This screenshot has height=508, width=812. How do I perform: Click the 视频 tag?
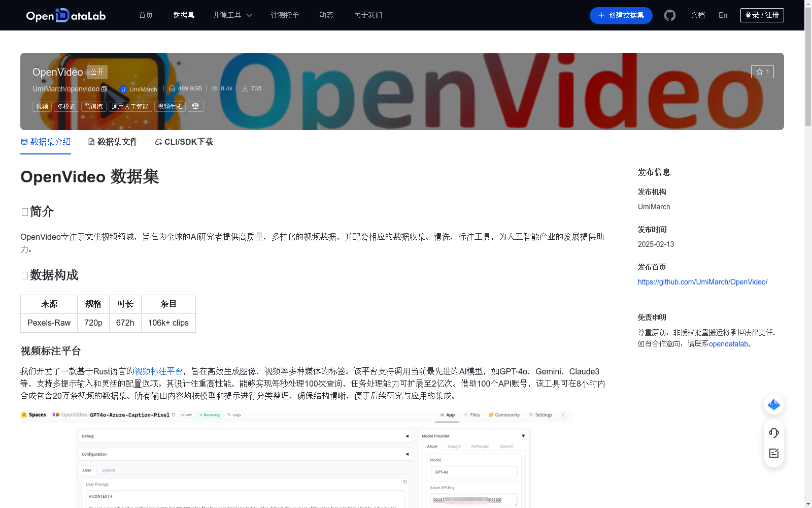click(42, 107)
